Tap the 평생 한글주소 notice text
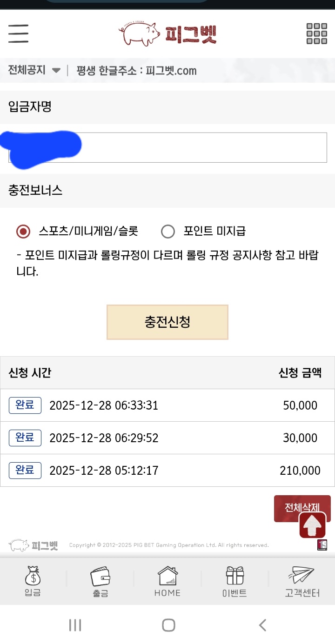Image resolution: width=335 pixels, height=644 pixels. 136,71
